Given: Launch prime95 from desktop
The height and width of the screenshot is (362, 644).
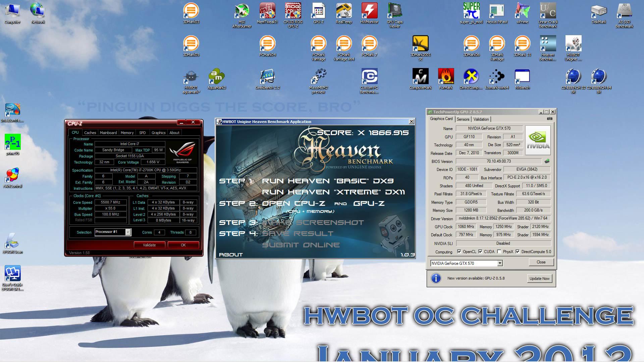Looking at the screenshot, I should click(x=12, y=145).
